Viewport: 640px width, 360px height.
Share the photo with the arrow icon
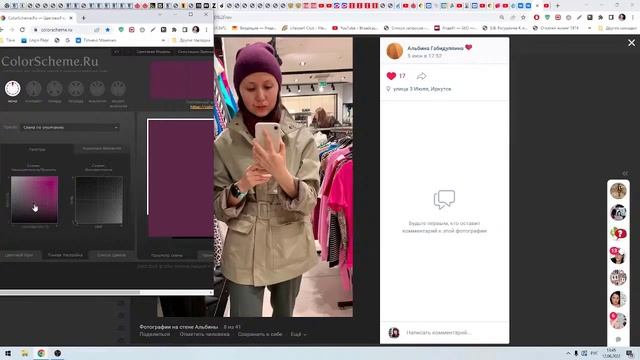pos(422,76)
